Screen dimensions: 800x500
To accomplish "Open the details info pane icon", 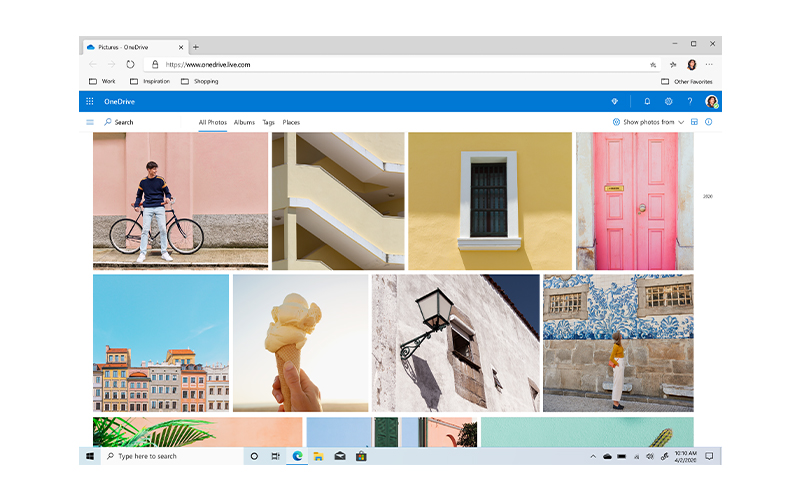I will click(x=709, y=122).
